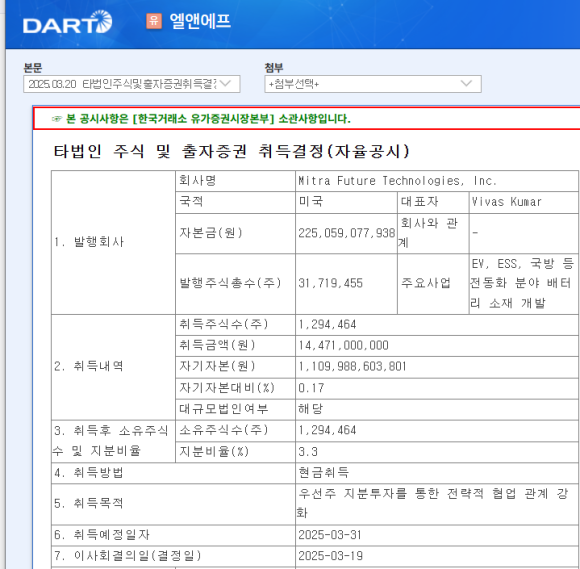The width and height of the screenshot is (580, 569).
Task: Click the scheduled date 2025-03-31
Action: point(330,535)
